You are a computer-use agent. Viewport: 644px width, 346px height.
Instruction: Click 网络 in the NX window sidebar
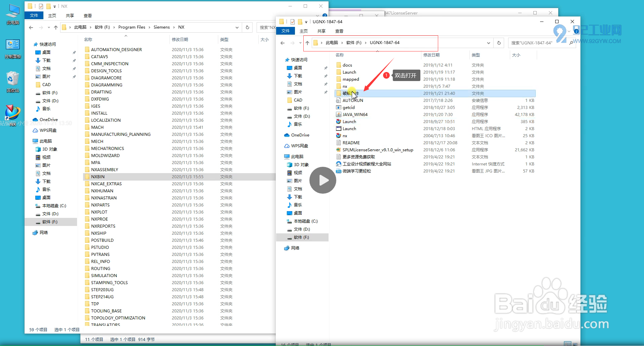point(43,233)
